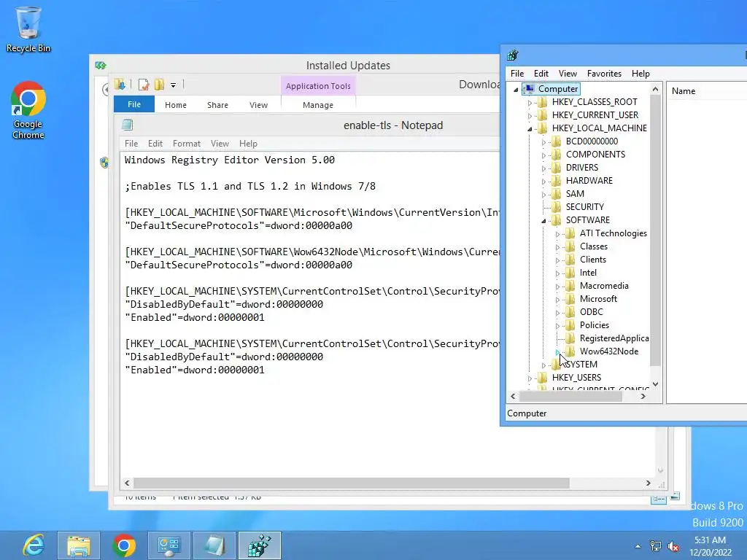The image size is (747, 560).
Task: Show hidden tray icons arrow
Action: (638, 546)
